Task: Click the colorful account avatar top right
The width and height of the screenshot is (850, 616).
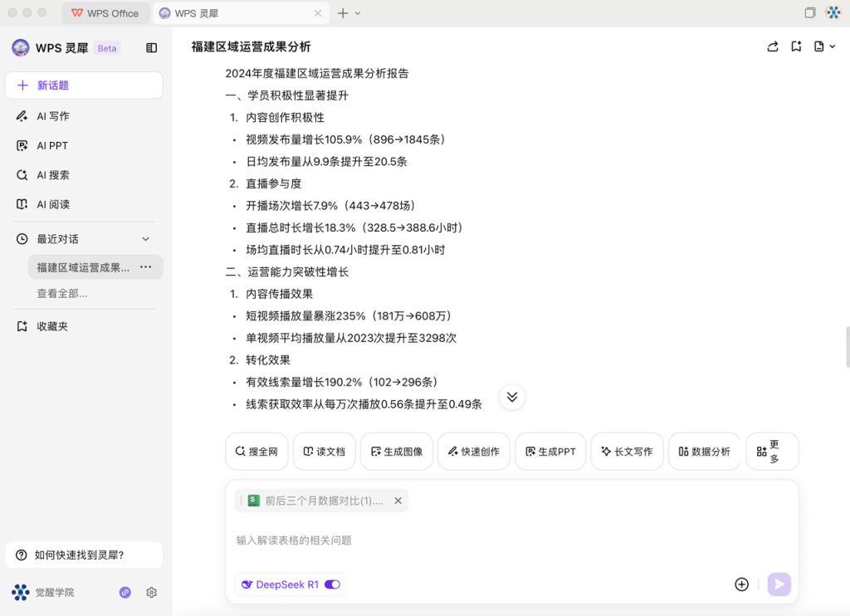Action: pos(833,12)
